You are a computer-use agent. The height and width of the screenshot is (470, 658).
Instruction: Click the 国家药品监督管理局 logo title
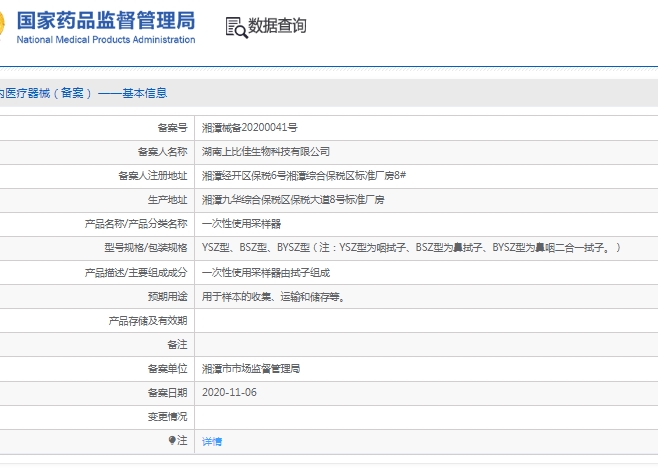pyautogui.click(x=106, y=21)
